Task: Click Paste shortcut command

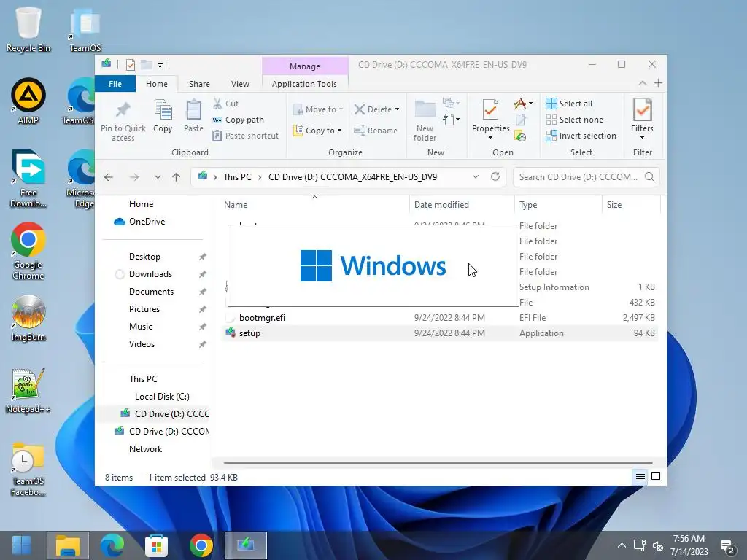Action: tap(245, 136)
